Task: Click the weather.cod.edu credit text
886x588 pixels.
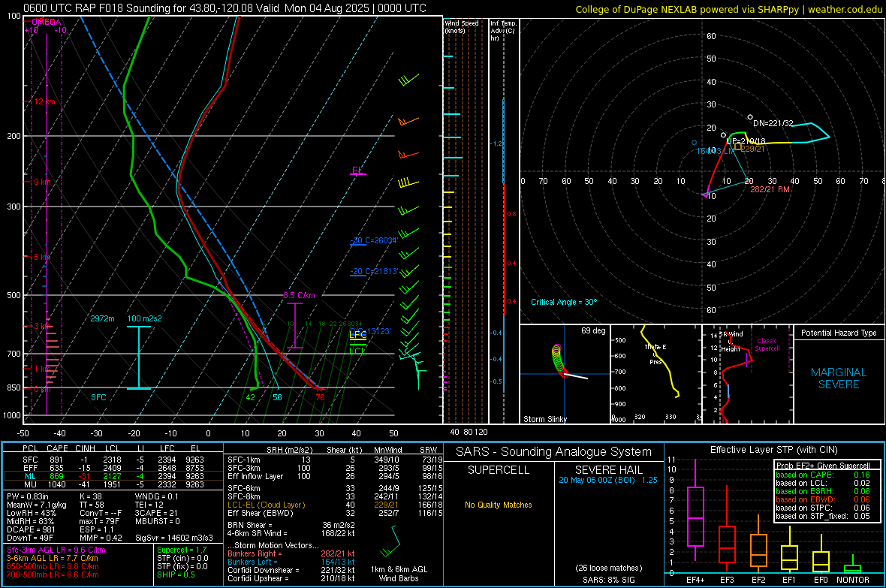Action: pyautogui.click(x=845, y=9)
